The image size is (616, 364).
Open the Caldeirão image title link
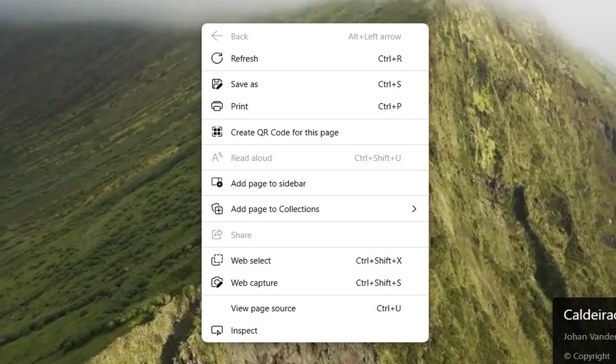[x=589, y=314]
